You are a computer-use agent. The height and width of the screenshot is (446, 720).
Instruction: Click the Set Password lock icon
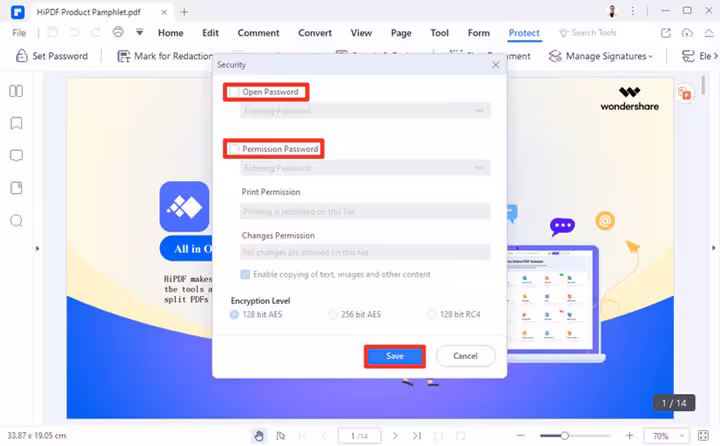pos(21,56)
